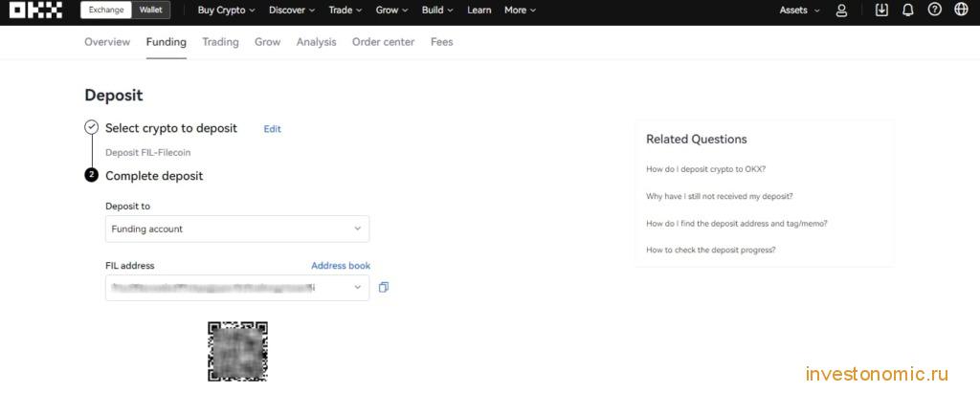Expand the FIL address selector
This screenshot has width=980, height=393.
point(237,288)
